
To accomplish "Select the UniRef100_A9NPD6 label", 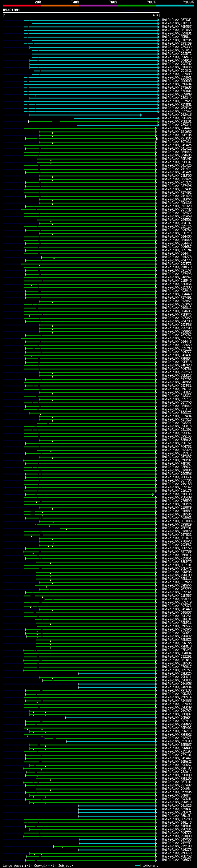I will click(177, 572).
